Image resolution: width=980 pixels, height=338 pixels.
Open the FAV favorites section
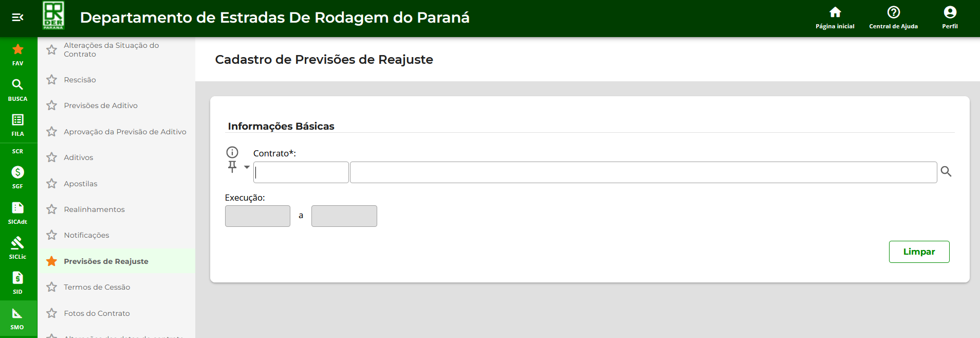point(18,55)
